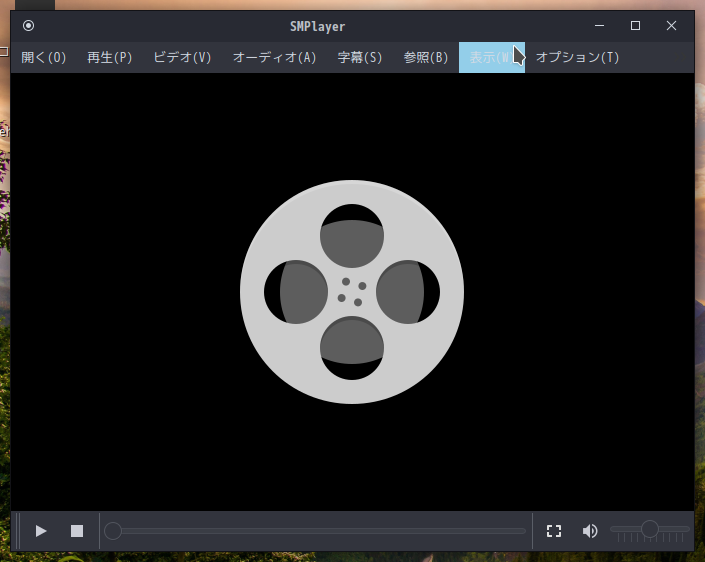Close the SMPlayer window
The width and height of the screenshot is (705, 562).
point(671,26)
